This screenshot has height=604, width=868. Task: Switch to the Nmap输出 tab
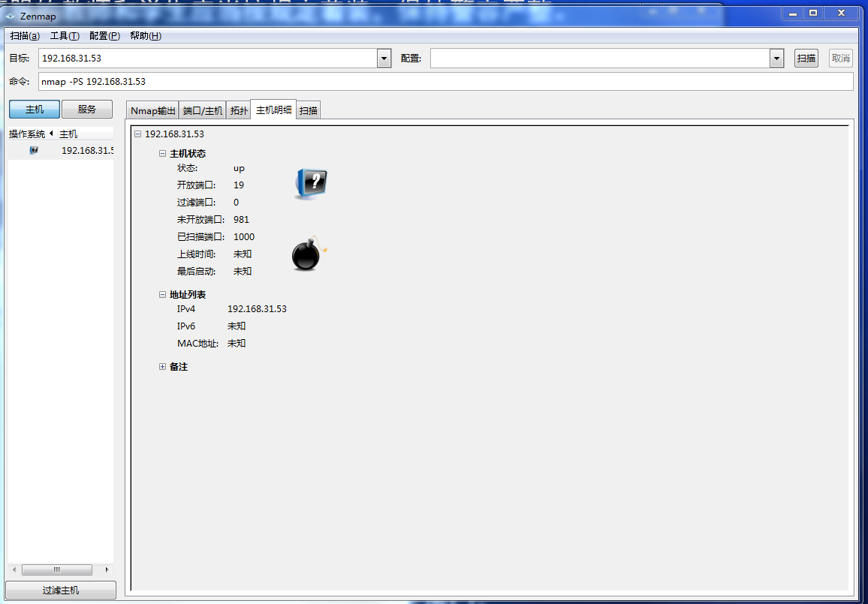[152, 110]
